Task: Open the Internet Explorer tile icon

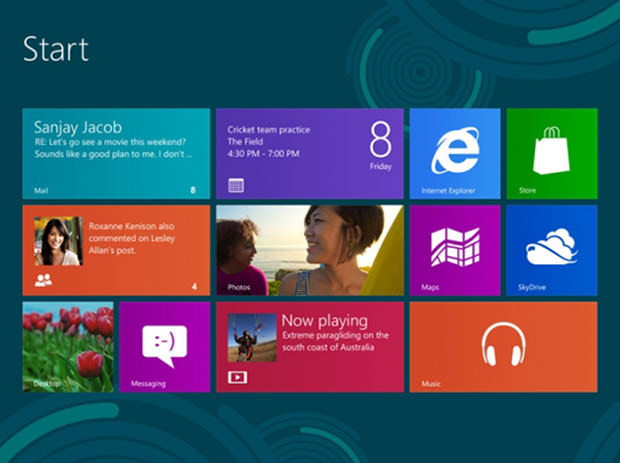Action: [x=455, y=150]
